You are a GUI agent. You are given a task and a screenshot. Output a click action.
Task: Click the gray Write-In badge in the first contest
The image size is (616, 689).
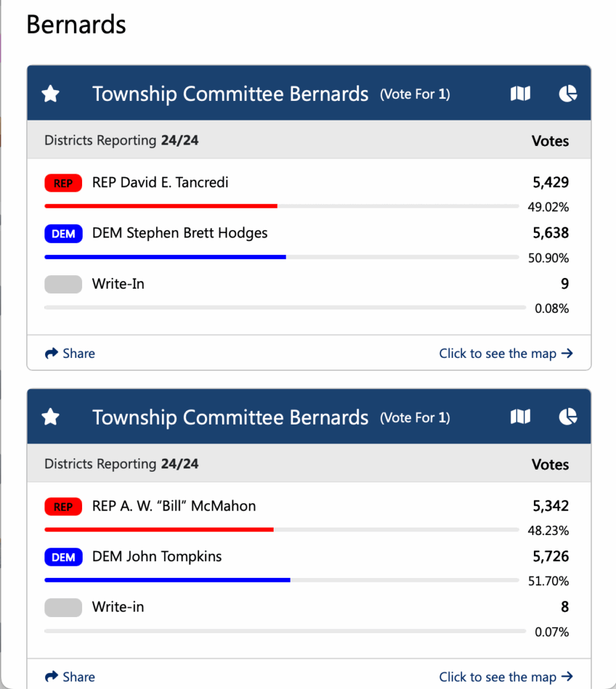pos(63,285)
